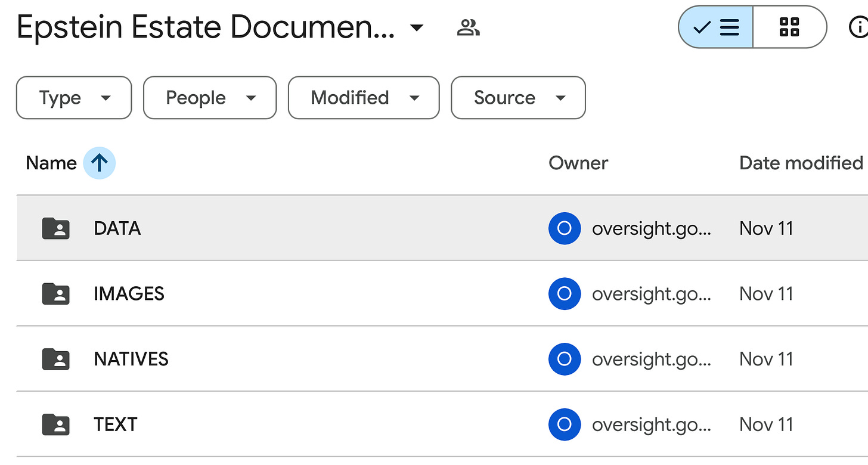The height and width of the screenshot is (465, 868).
Task: Open the Type filter dropdown
Action: click(74, 98)
